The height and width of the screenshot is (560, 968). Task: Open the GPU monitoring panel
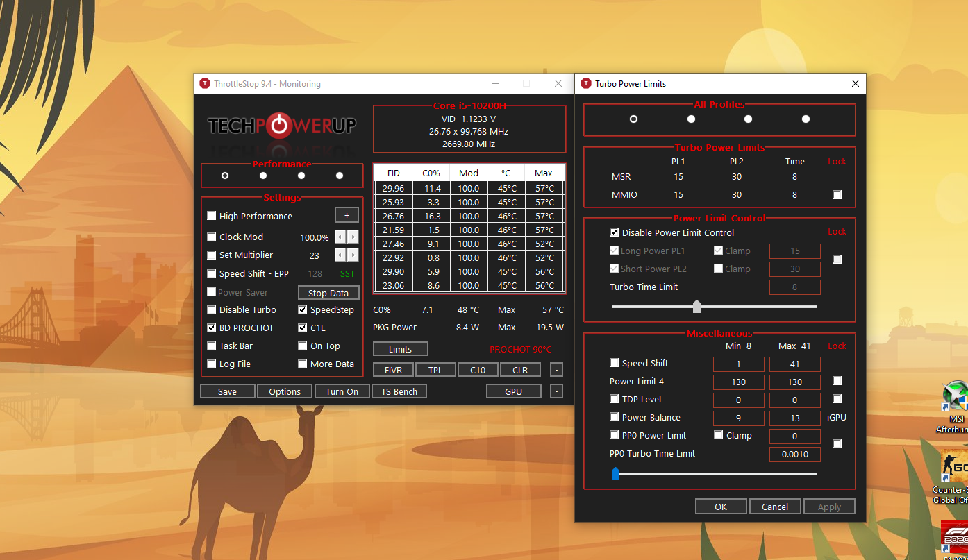(x=514, y=391)
